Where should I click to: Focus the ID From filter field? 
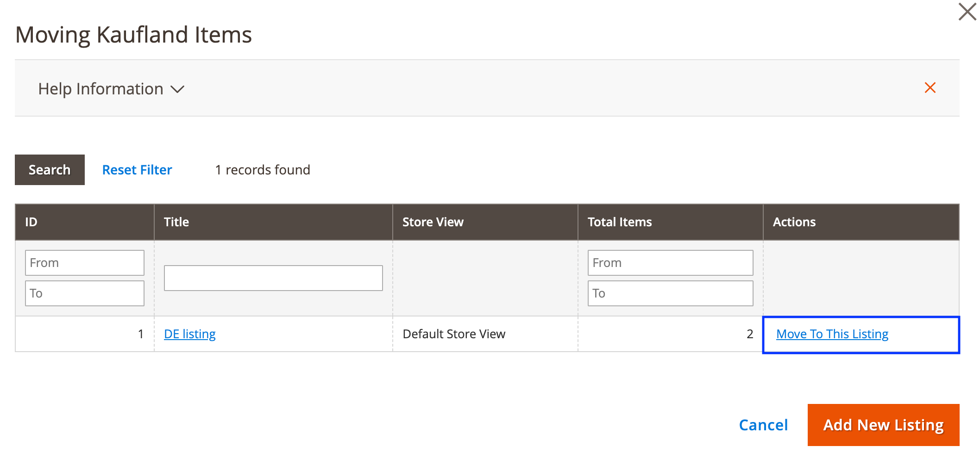click(x=84, y=263)
